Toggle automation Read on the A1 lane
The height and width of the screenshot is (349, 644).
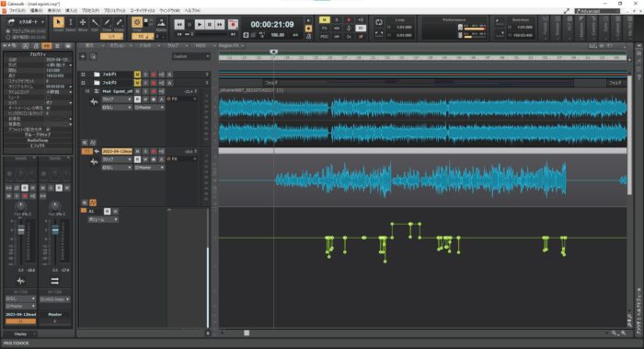pos(108,211)
